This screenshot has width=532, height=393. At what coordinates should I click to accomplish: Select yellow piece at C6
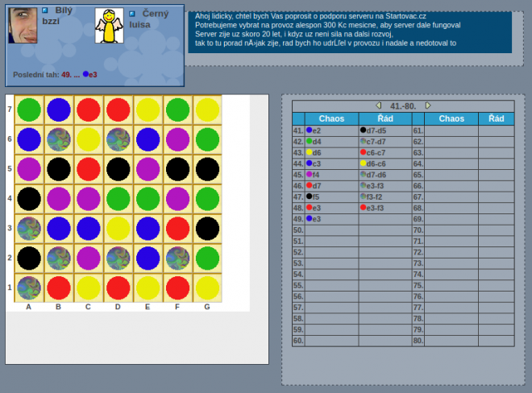click(88, 139)
